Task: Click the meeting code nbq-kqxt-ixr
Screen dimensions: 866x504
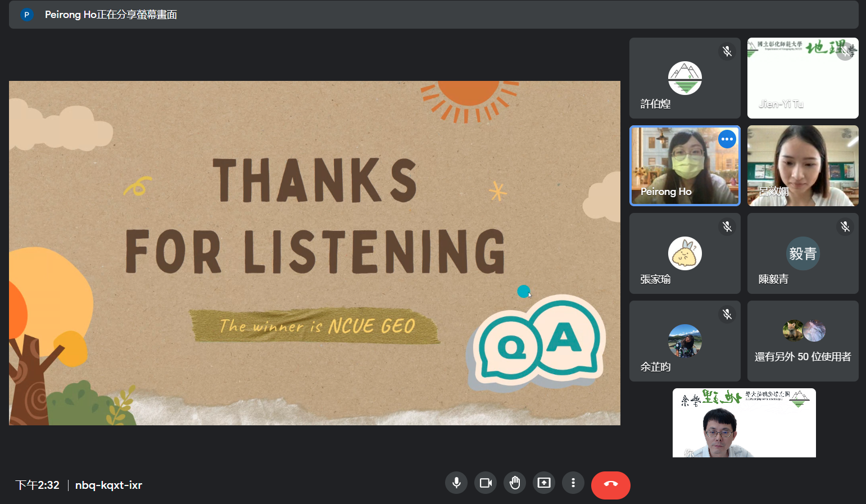Action: coord(108,485)
